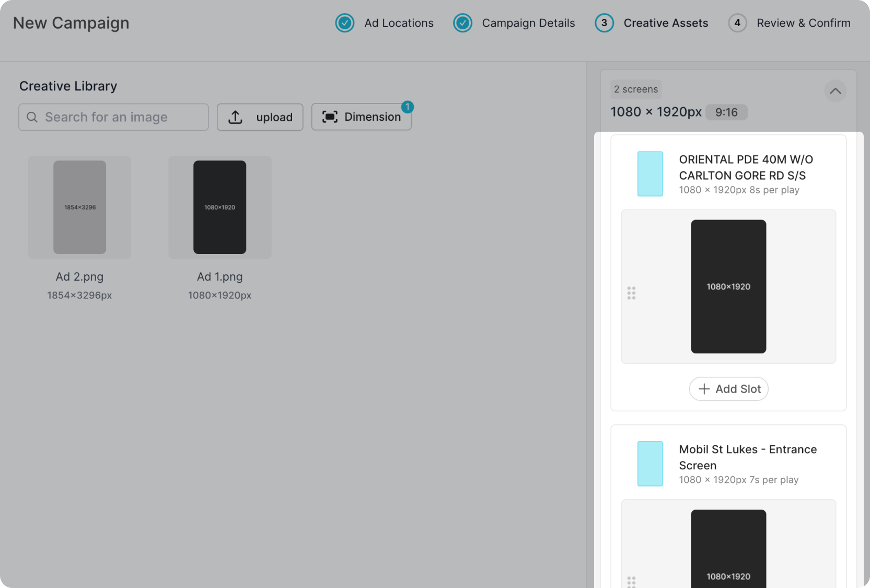Click the cyan swatch beside ORIENTAL PDE
Image resolution: width=870 pixels, height=588 pixels.
(x=650, y=174)
